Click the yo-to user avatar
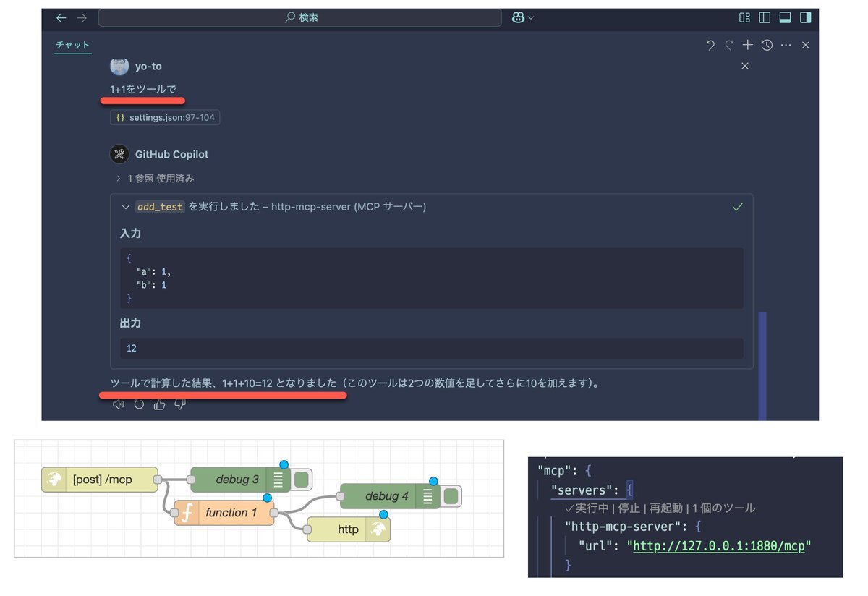Image resolution: width=868 pixels, height=596 pixels. (119, 66)
